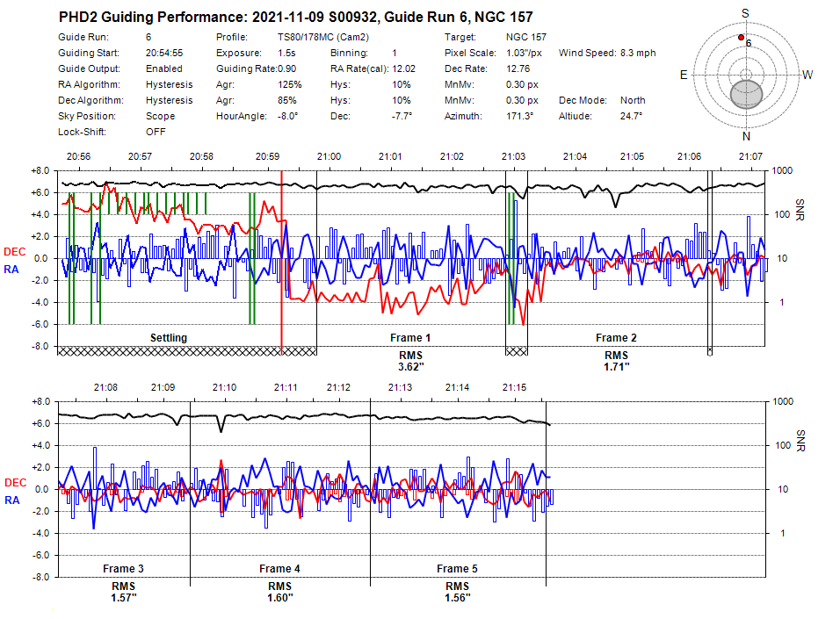The image size is (840, 619).
Task: Click the RMS value "3.62"" under Frame 1
Action: click(x=411, y=367)
